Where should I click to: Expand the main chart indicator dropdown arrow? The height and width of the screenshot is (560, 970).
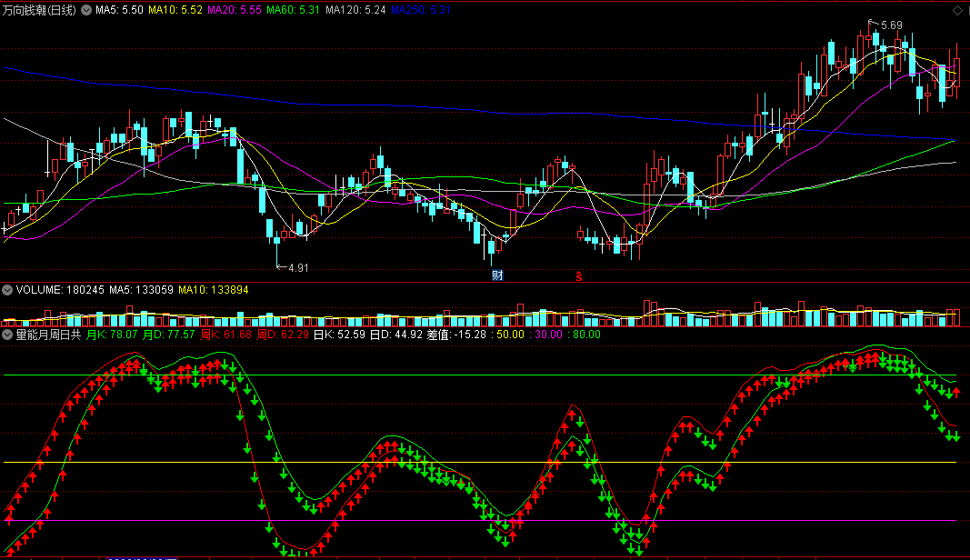click(x=86, y=10)
